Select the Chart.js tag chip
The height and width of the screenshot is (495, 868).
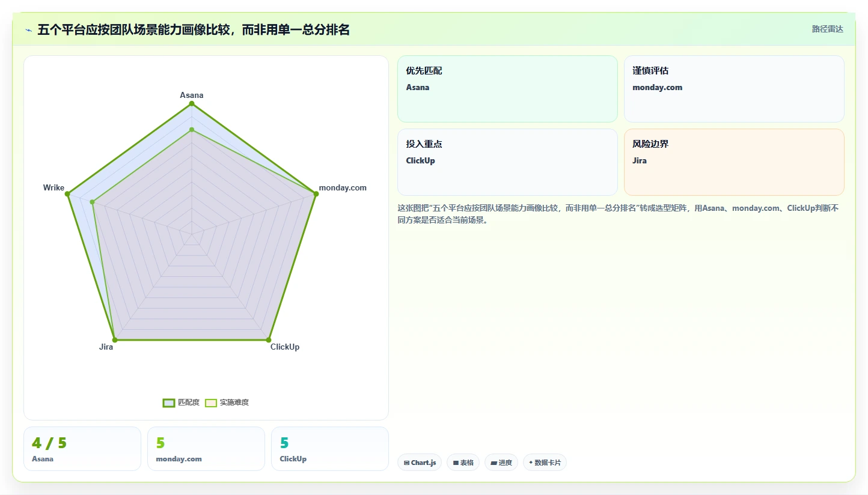(x=420, y=463)
